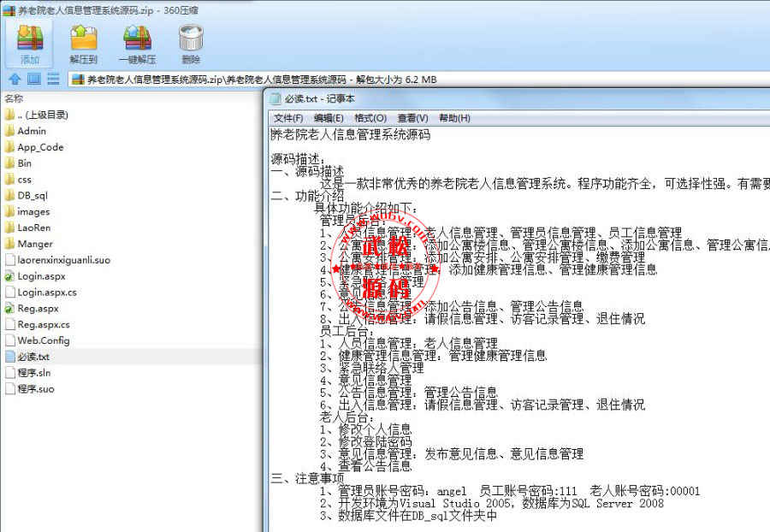Screen dimensions: 770x532
Task: Select the Reg.aspx.cs file icon
Action: 9,324
